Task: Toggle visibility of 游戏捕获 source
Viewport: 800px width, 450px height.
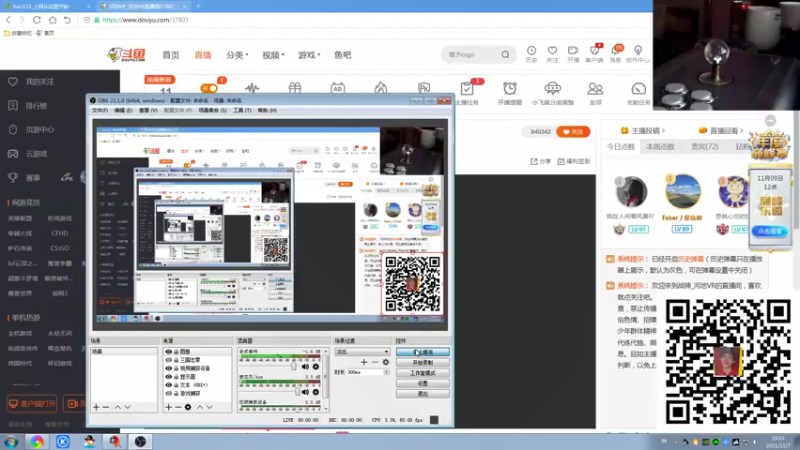Action: point(168,393)
